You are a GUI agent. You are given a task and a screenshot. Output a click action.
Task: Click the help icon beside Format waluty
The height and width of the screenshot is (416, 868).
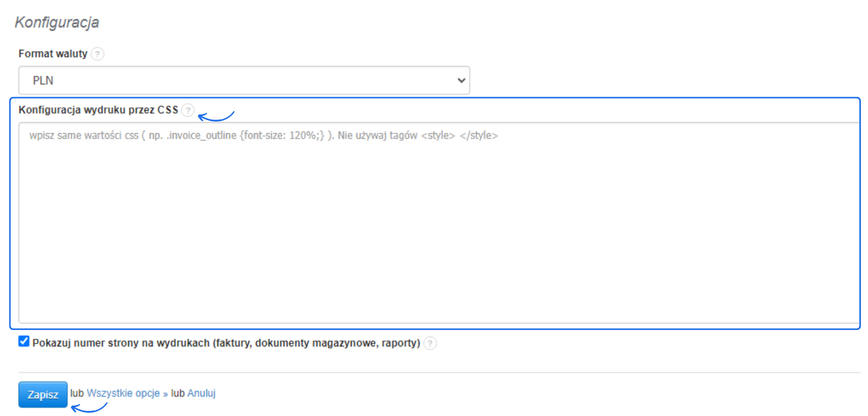(x=98, y=54)
